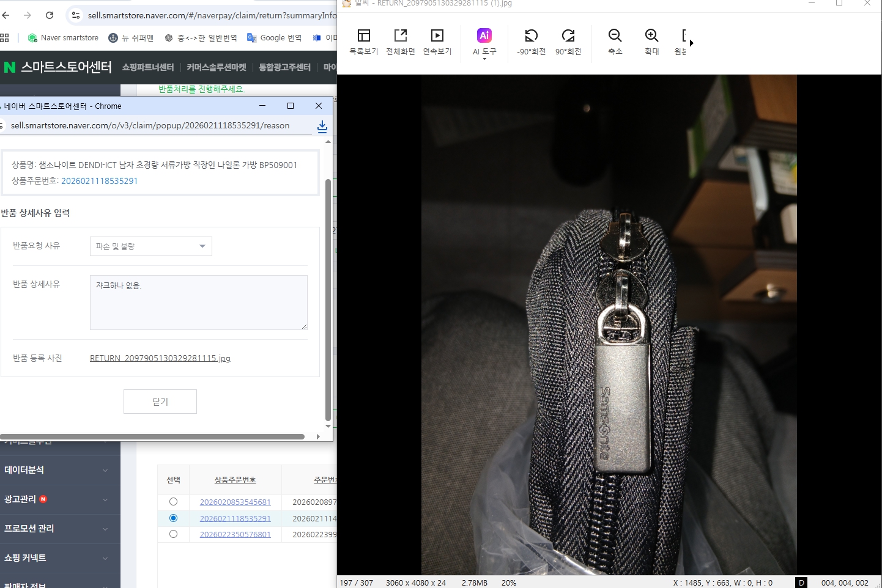Zoom in with the 확대 icon

tap(651, 42)
